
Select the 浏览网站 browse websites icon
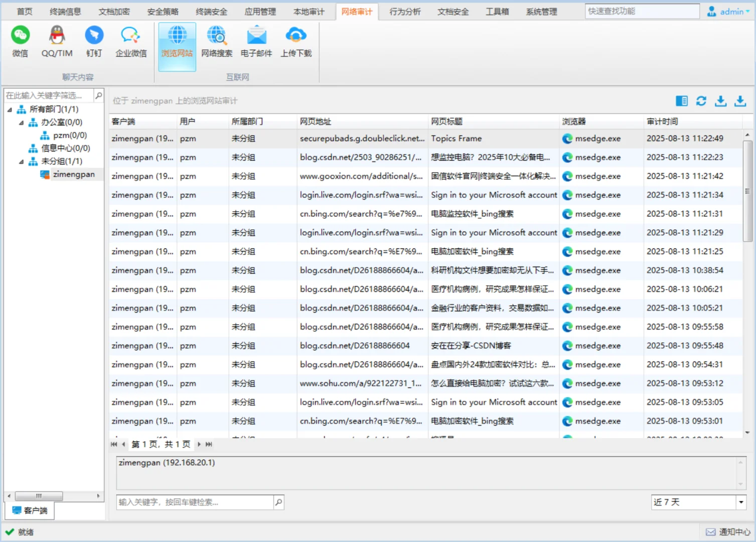pos(177,46)
